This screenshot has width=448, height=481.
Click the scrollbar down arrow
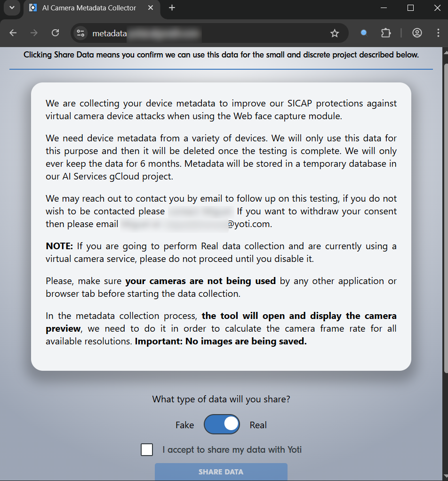[x=446, y=476]
